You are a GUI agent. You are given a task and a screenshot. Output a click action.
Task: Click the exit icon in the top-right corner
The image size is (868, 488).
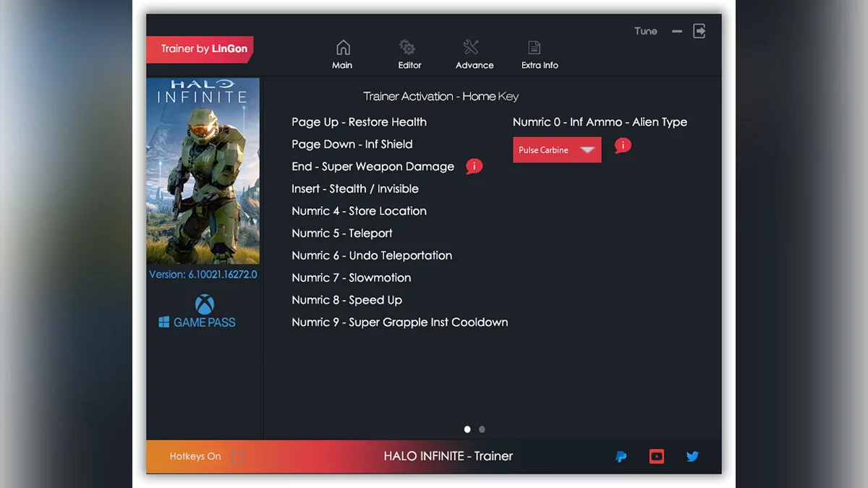(x=699, y=31)
